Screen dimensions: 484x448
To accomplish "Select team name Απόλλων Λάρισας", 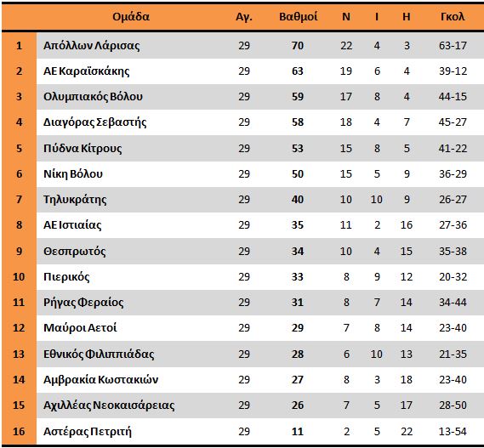I will pos(91,46).
